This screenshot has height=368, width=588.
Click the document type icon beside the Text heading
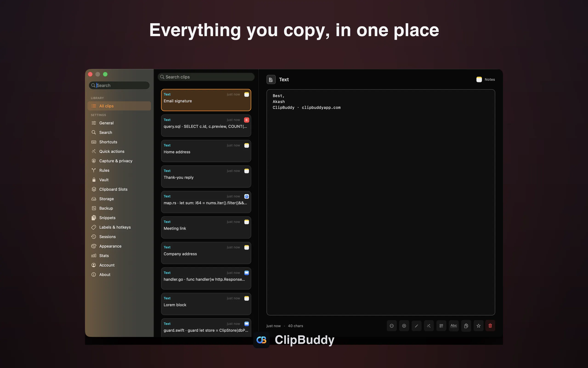click(271, 80)
